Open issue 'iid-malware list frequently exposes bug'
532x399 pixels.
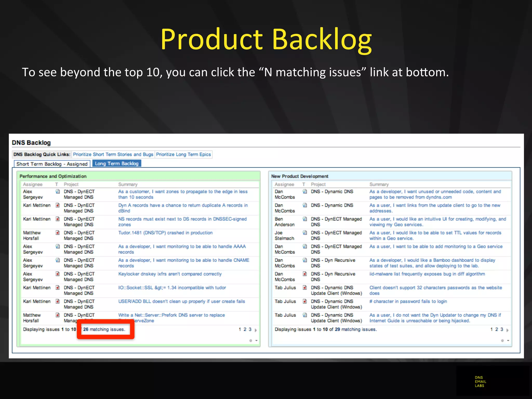[x=427, y=274]
